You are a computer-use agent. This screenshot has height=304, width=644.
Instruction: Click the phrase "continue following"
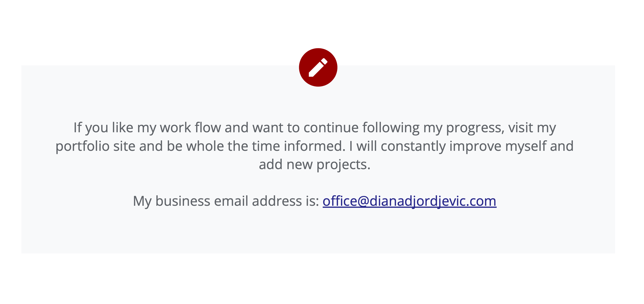click(x=361, y=128)
